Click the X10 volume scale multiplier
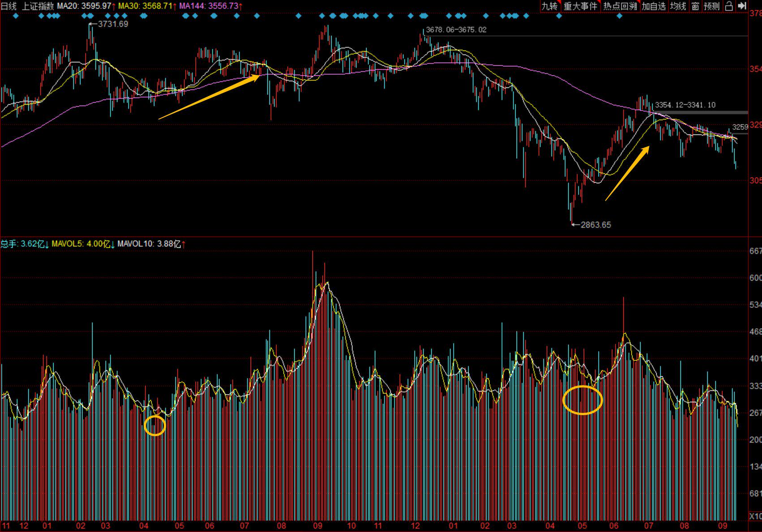 point(755,516)
